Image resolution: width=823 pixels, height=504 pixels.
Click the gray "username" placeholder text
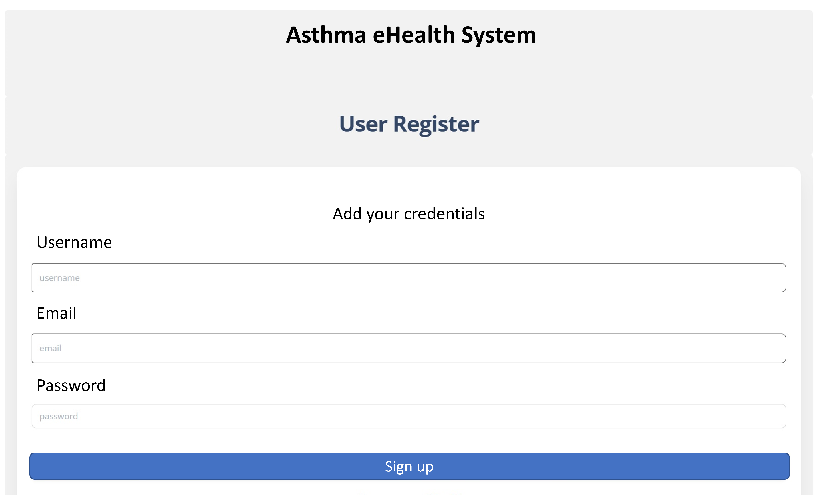(x=59, y=278)
